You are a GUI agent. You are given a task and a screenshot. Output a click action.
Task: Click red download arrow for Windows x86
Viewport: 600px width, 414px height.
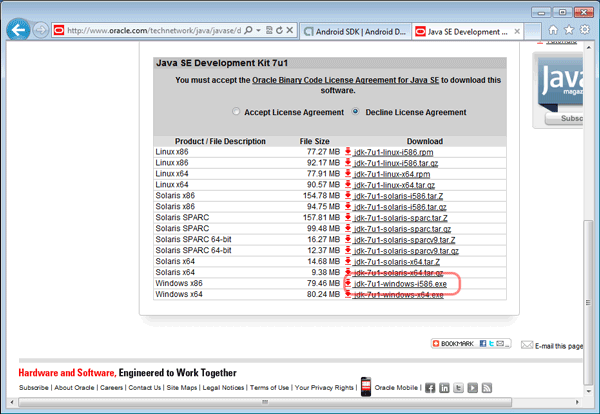(x=348, y=283)
